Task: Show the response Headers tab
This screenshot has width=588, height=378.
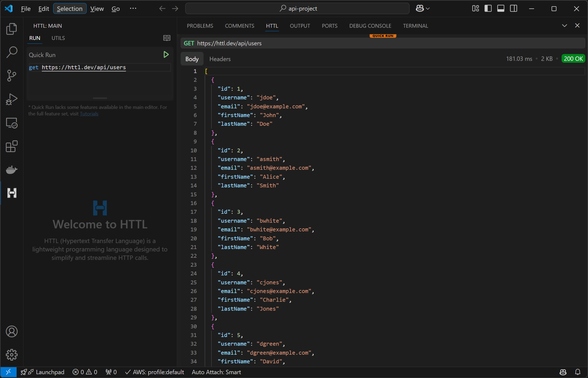Action: [x=220, y=59]
